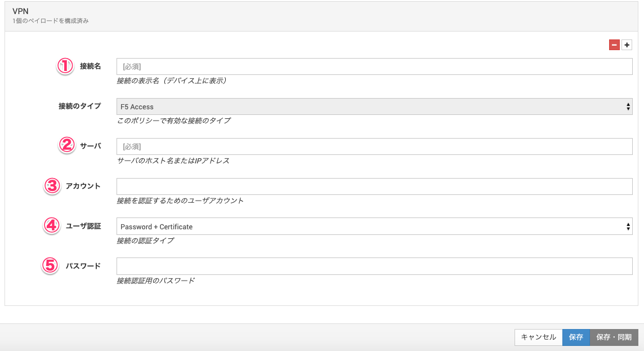Viewport: 644px width, 351px height.
Task: Click the 保存・同期 button
Action: coord(614,337)
